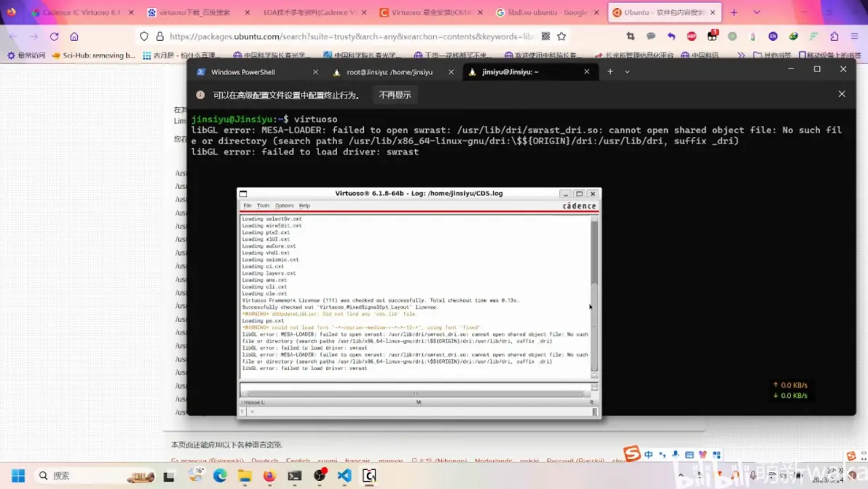
Task: Show more bookmarks with the chevron
Action: (741, 55)
